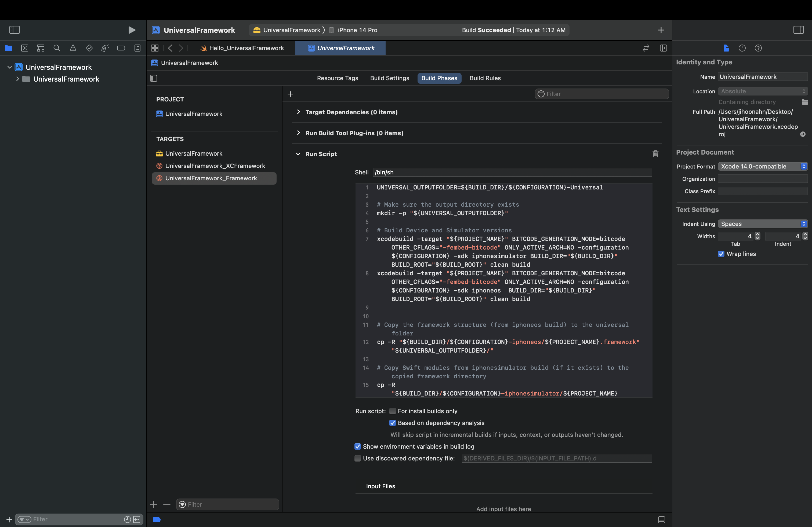Expand UniversalFramework folder in navigator
The image size is (812, 527).
17,79
